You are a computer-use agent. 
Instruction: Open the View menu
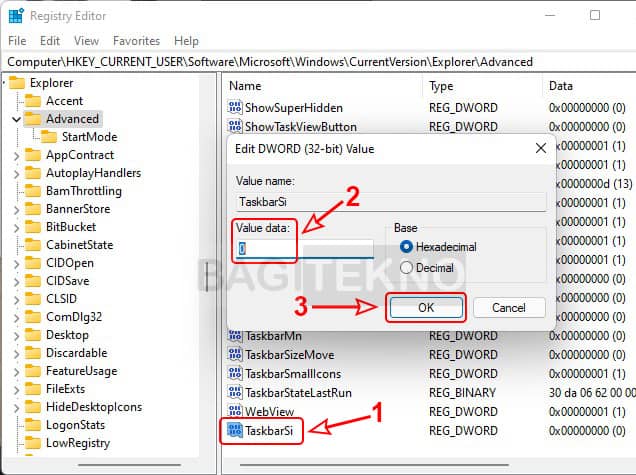(86, 41)
